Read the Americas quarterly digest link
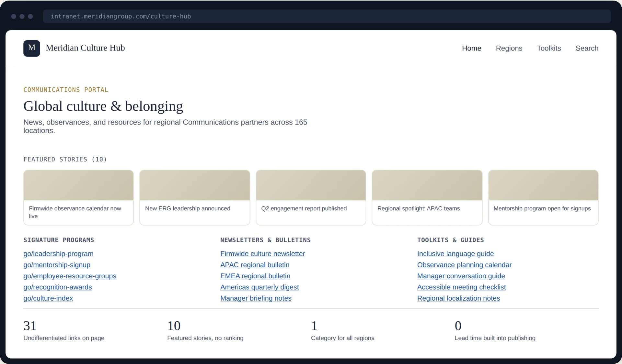This screenshot has width=622, height=364. click(259, 287)
